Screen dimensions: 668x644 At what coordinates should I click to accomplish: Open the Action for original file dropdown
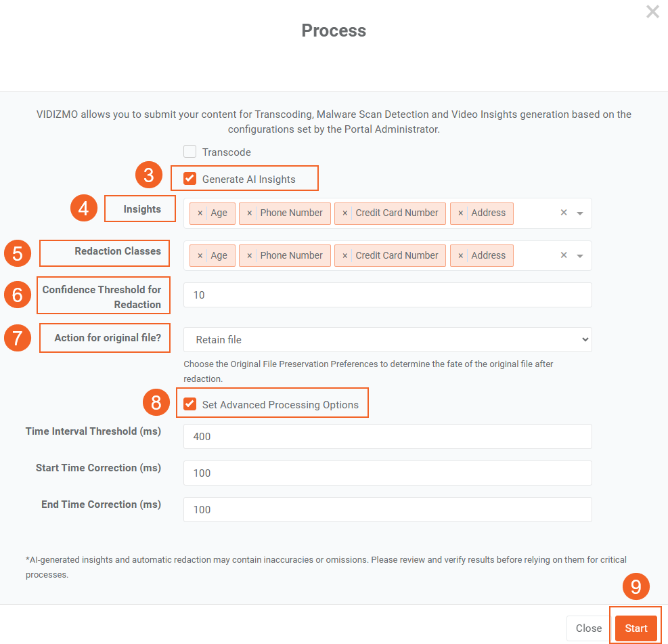coord(387,340)
